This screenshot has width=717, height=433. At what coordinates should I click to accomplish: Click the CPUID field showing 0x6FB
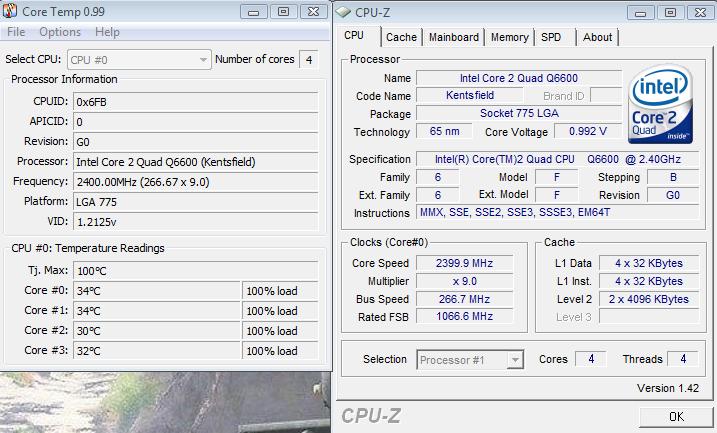[x=196, y=102]
